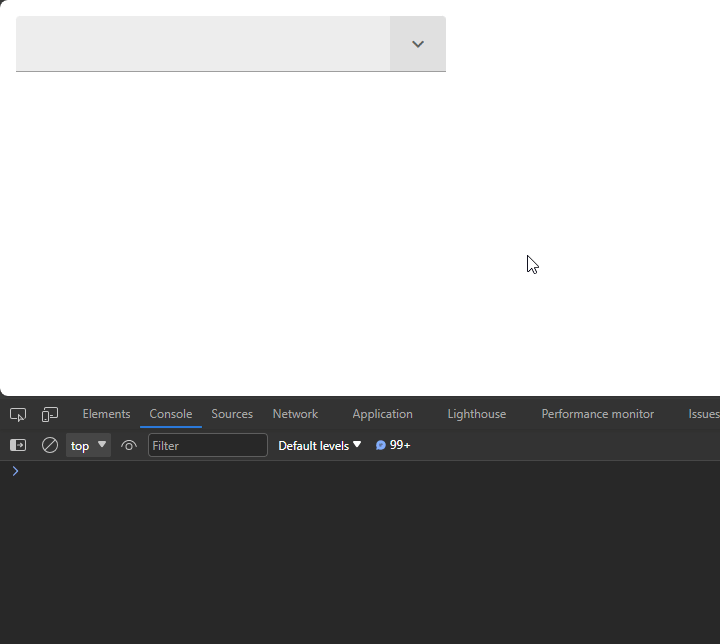This screenshot has height=644, width=720.
Task: Toggle the device toolbar icon
Action: [x=50, y=414]
